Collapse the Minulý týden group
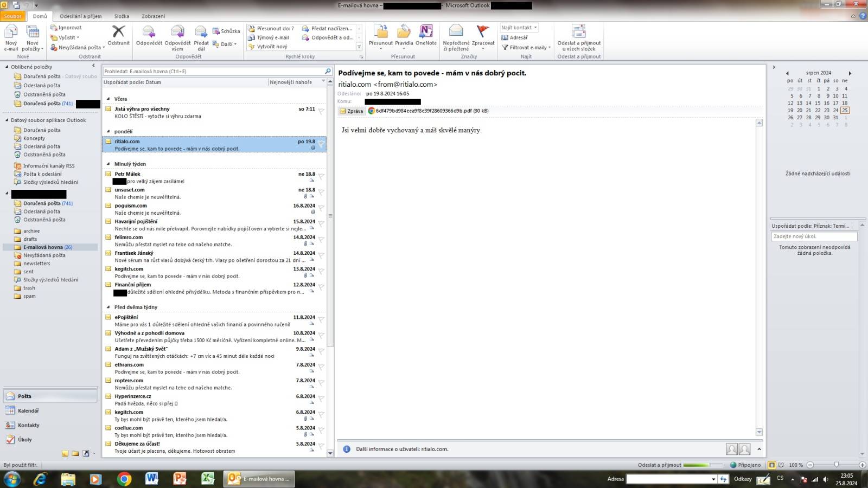 pyautogui.click(x=108, y=164)
